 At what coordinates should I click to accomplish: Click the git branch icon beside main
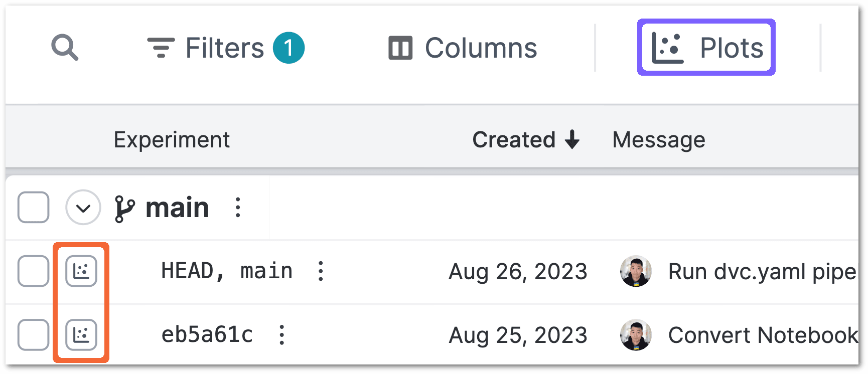tap(124, 208)
